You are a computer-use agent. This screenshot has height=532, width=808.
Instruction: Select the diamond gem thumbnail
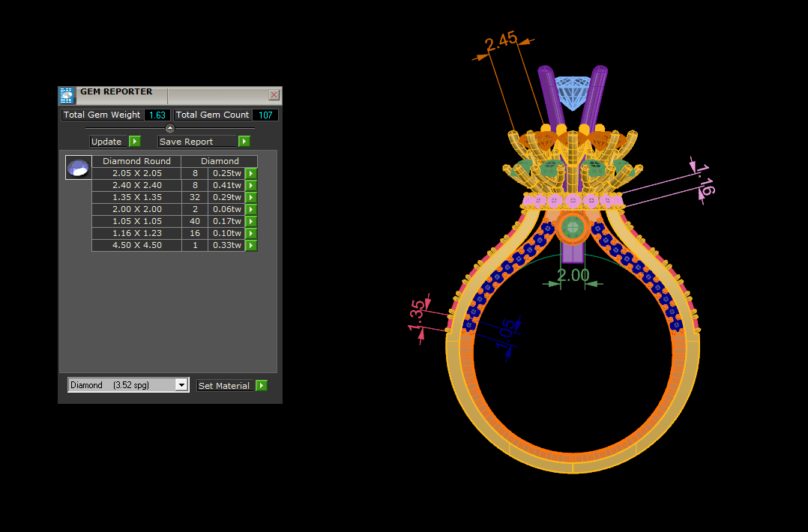pyautogui.click(x=78, y=167)
